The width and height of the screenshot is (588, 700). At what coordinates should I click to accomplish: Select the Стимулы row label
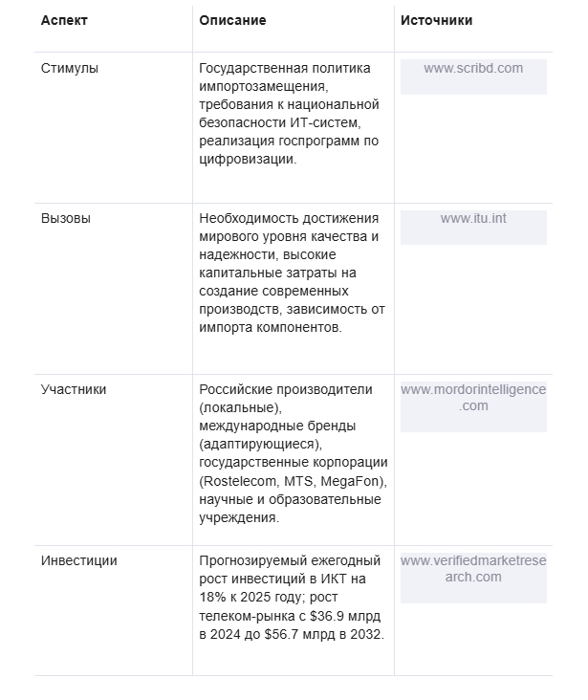[69, 68]
